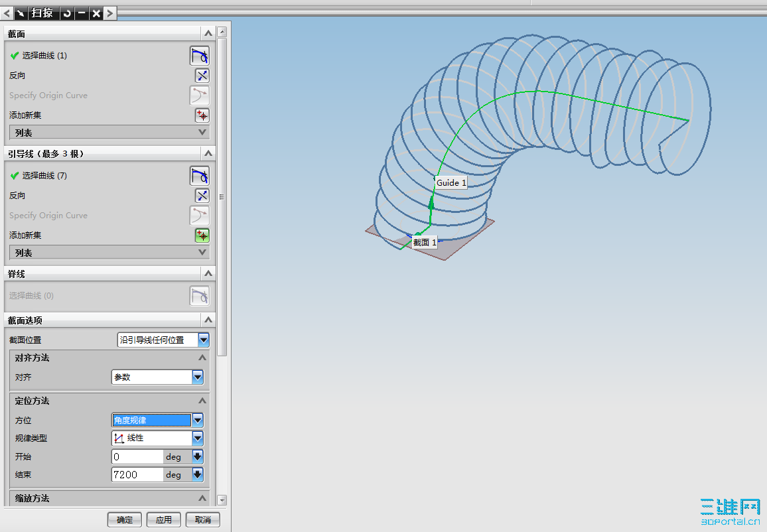Click the Guide 1 label in viewport
Viewport: 767px width, 532px height.
tap(451, 183)
